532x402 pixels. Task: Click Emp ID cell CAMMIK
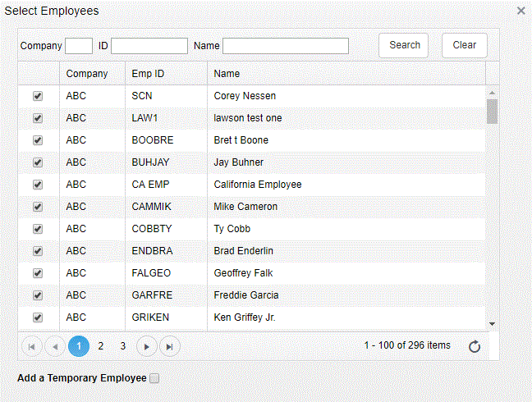click(166, 207)
